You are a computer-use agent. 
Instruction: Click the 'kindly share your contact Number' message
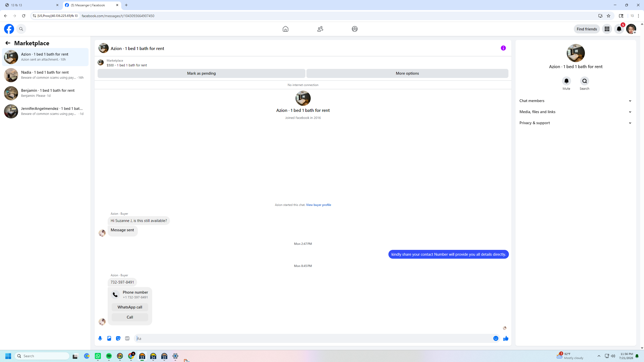pos(449,254)
